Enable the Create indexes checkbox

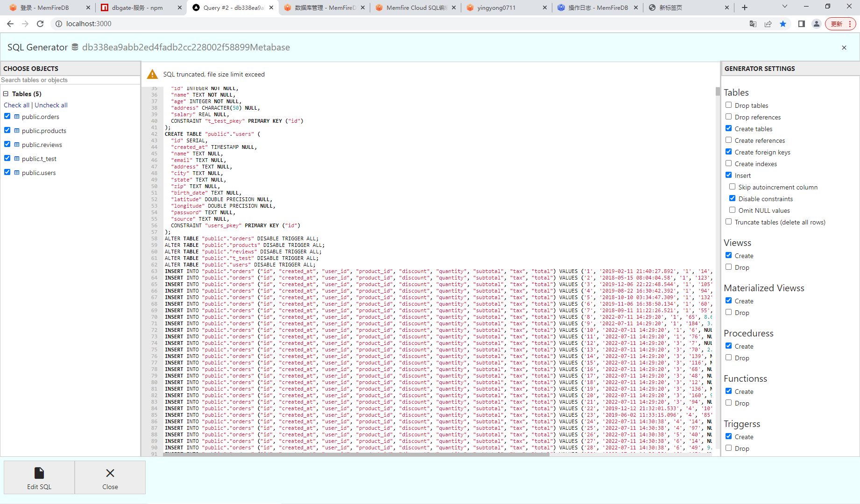click(728, 163)
